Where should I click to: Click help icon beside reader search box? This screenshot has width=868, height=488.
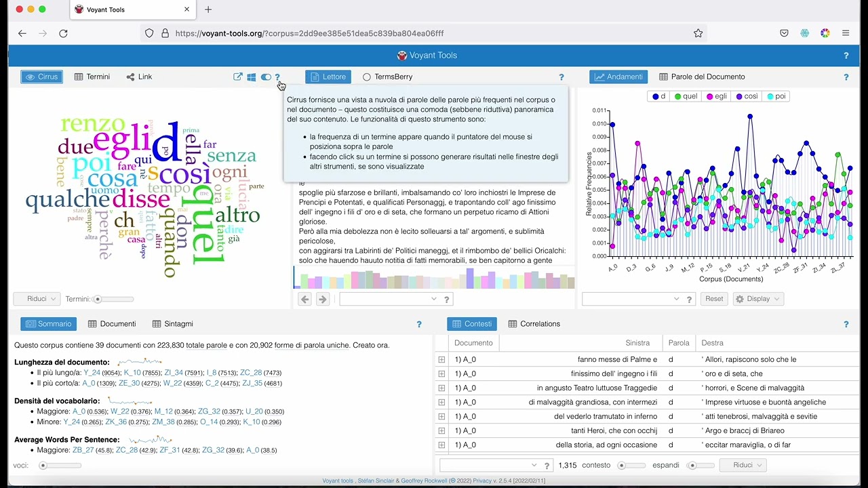tap(446, 300)
